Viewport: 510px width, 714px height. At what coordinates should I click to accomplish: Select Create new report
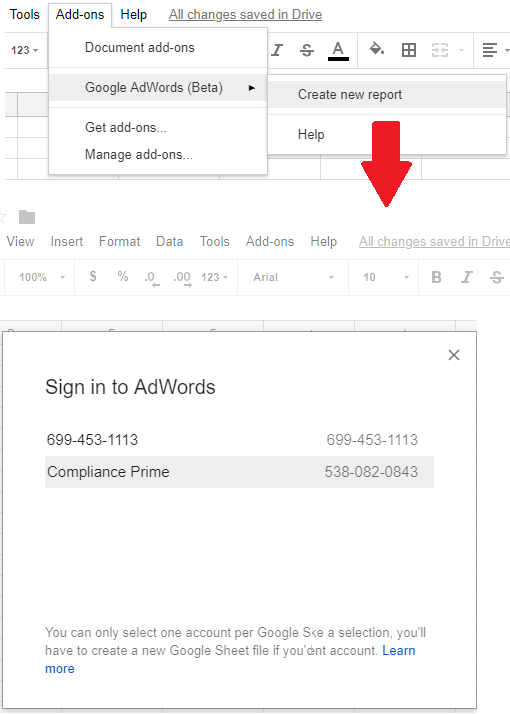tap(387, 94)
